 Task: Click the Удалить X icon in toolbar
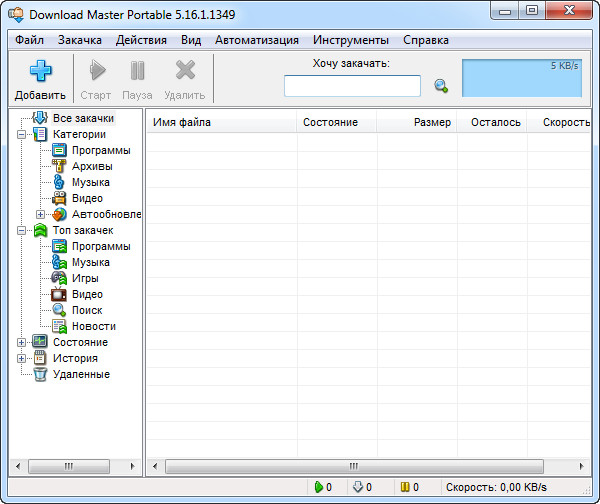point(184,71)
